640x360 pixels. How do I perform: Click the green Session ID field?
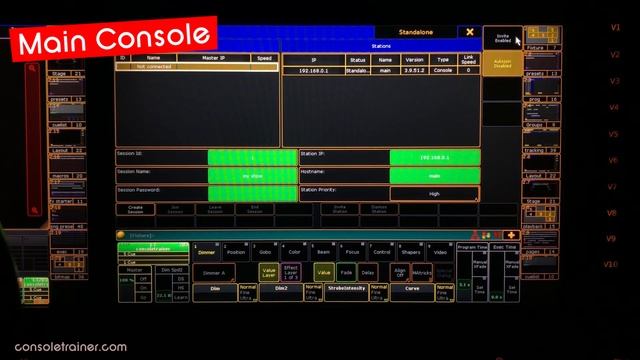click(253, 158)
